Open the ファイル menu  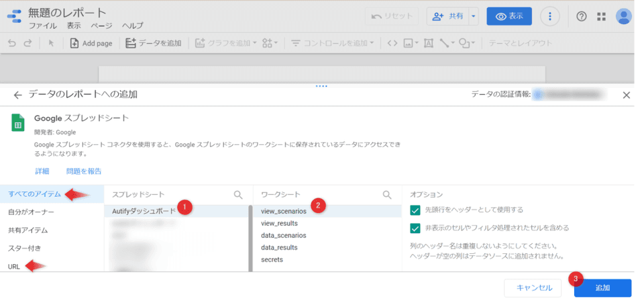tap(42, 26)
